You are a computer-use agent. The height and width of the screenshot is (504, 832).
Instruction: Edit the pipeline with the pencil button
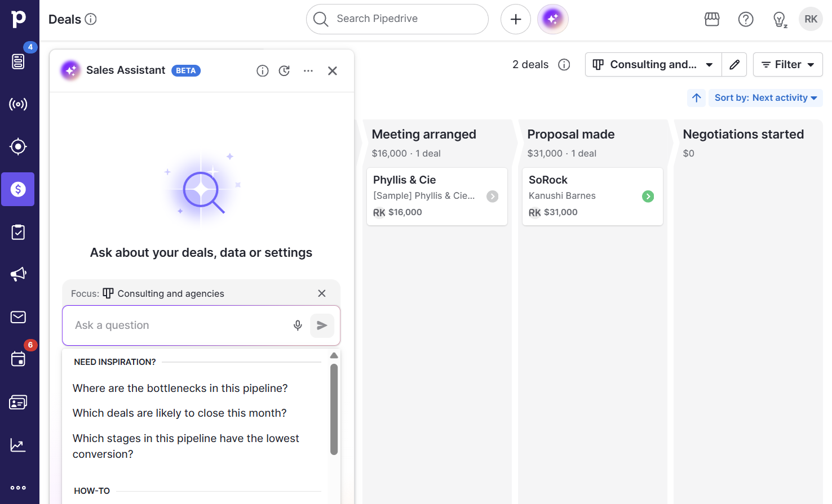pyautogui.click(x=734, y=64)
